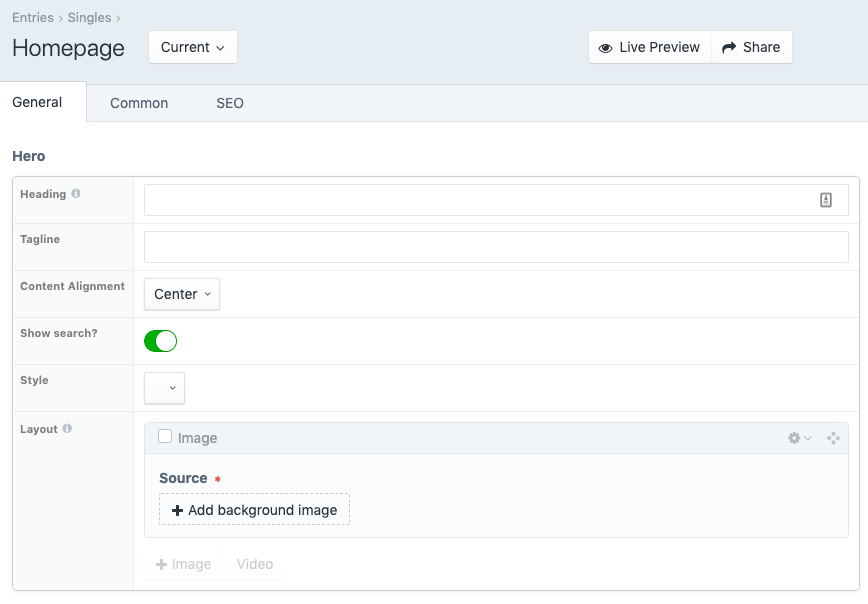The height and width of the screenshot is (604, 868).
Task: Open the Current revision dropdown
Action: [192, 47]
